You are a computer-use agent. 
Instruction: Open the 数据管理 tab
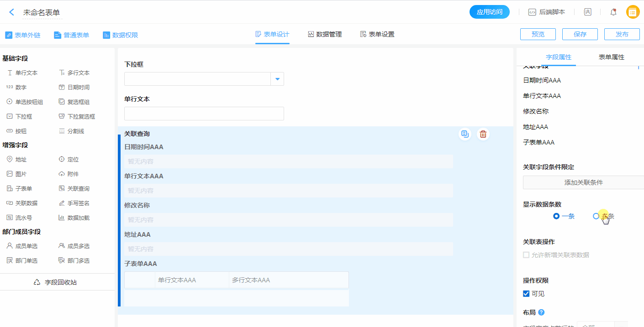[325, 34]
